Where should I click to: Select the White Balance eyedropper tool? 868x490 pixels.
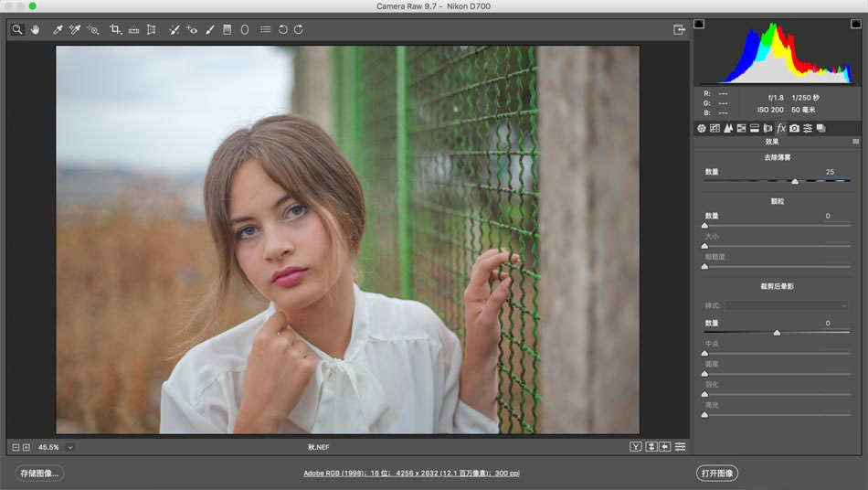tap(58, 29)
